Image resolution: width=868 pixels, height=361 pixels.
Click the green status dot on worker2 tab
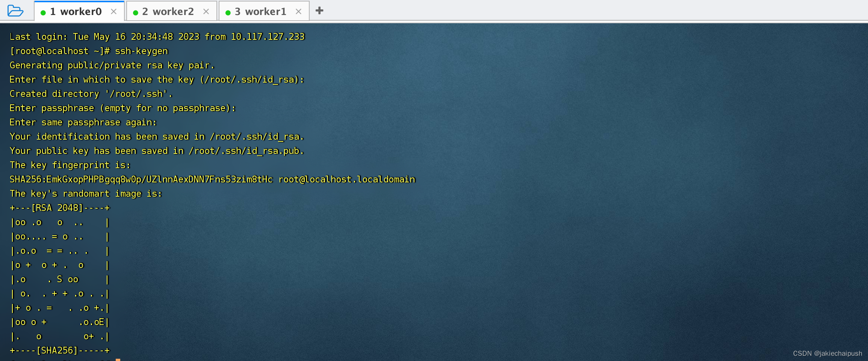pyautogui.click(x=136, y=13)
